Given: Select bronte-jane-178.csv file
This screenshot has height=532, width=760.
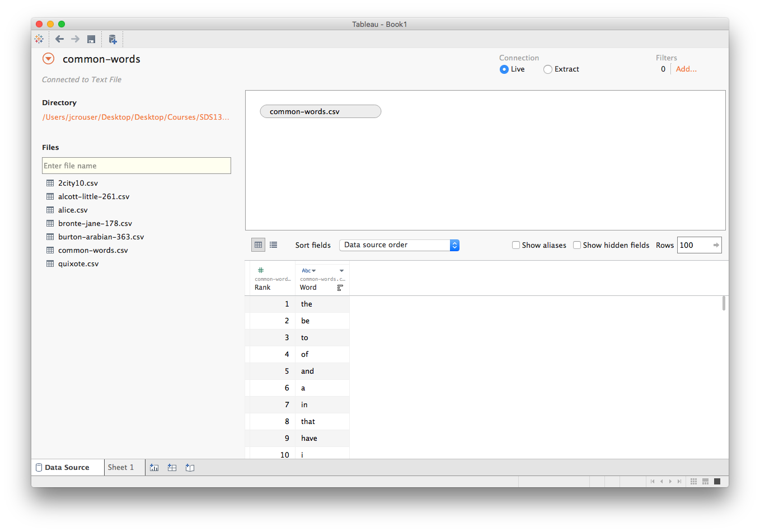Looking at the screenshot, I should point(95,223).
